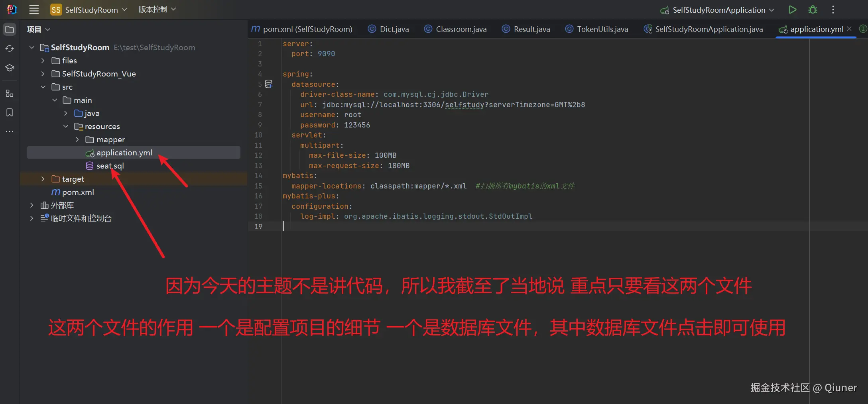Image resolution: width=868 pixels, height=404 pixels.
Task: Switch to the Result.java tab
Action: pos(526,29)
